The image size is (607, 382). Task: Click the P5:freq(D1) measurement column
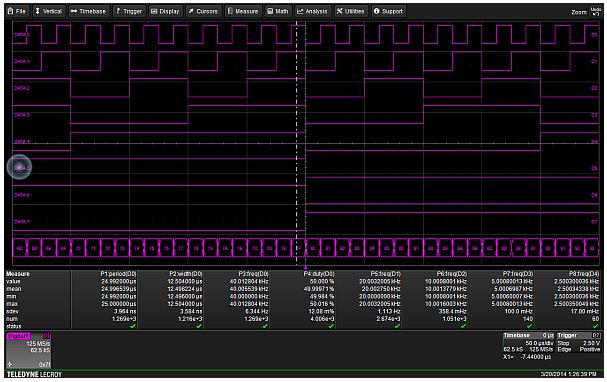click(x=369, y=300)
